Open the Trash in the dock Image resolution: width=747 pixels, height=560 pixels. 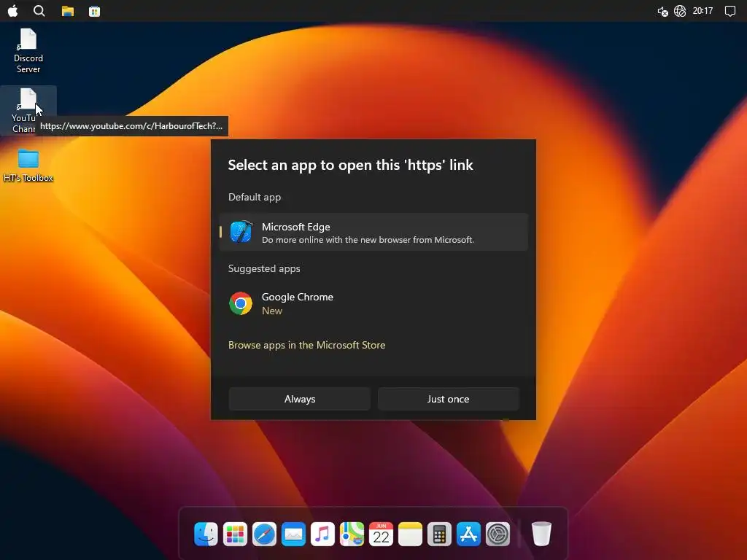pyautogui.click(x=542, y=534)
